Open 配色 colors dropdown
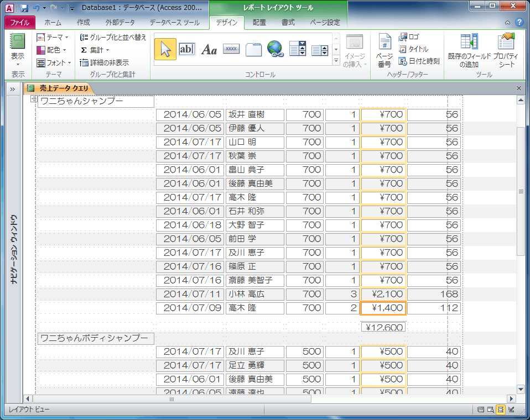530x420 pixels. 51,50
